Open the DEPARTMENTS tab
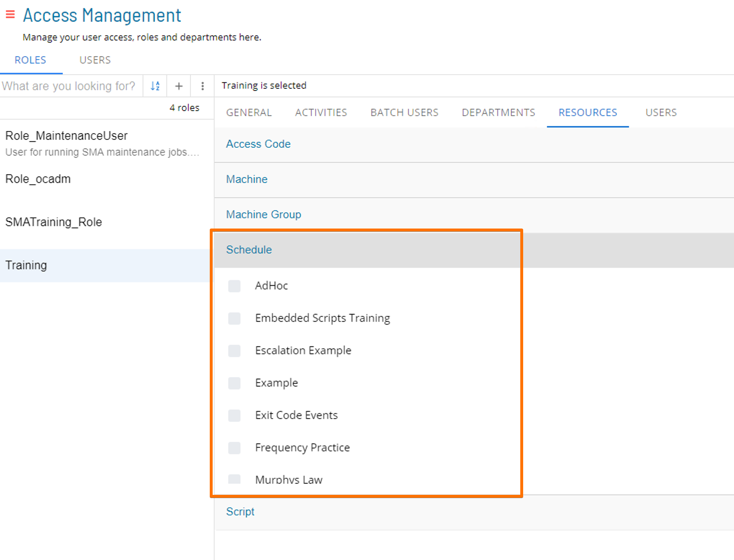Image resolution: width=734 pixels, height=560 pixels. [499, 113]
